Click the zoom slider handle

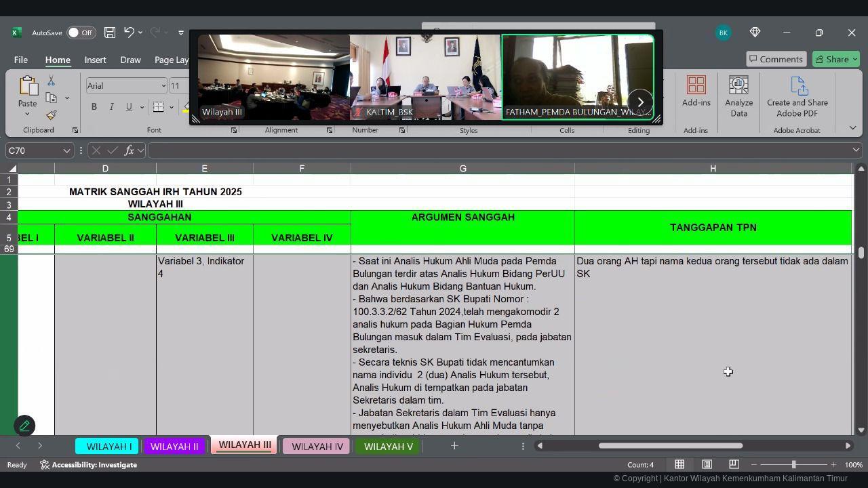click(793, 464)
